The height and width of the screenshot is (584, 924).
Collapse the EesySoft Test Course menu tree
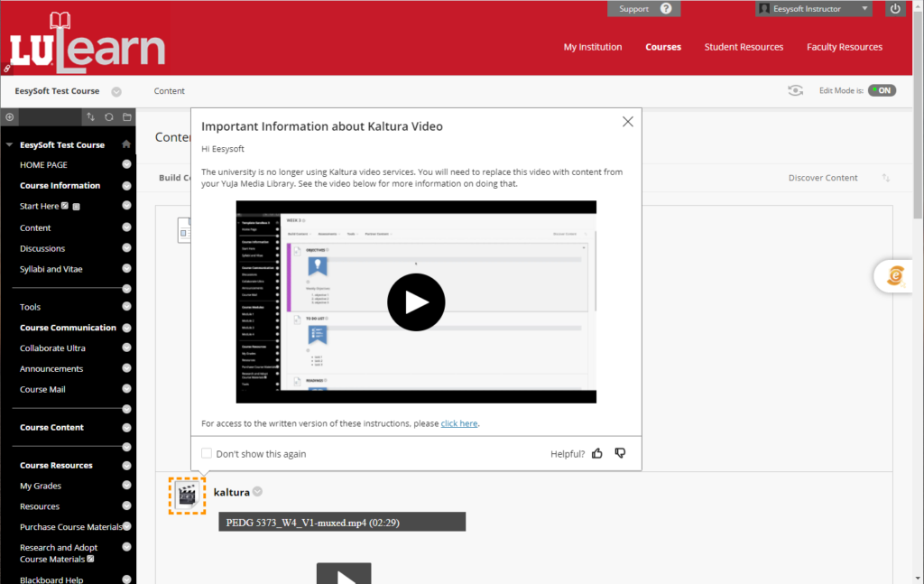(9, 144)
